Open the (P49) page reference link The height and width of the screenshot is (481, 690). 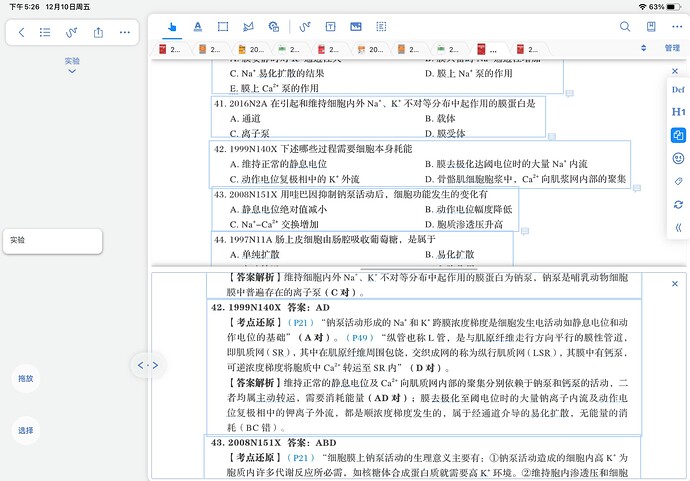point(360,338)
